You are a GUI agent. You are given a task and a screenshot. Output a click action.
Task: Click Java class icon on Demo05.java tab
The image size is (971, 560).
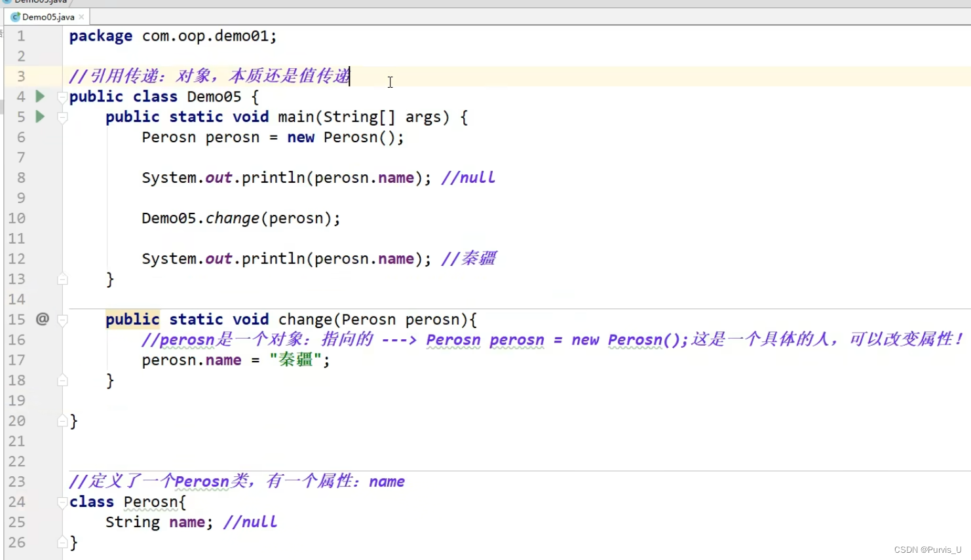coord(16,17)
